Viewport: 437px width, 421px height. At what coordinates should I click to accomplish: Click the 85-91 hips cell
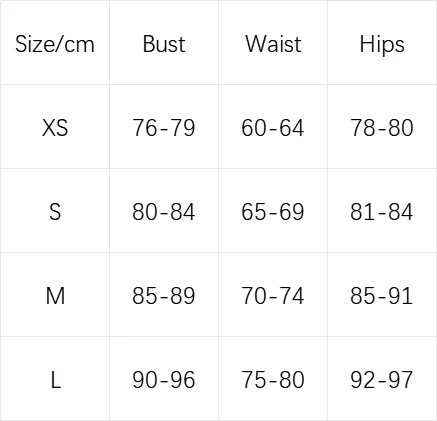(x=382, y=296)
